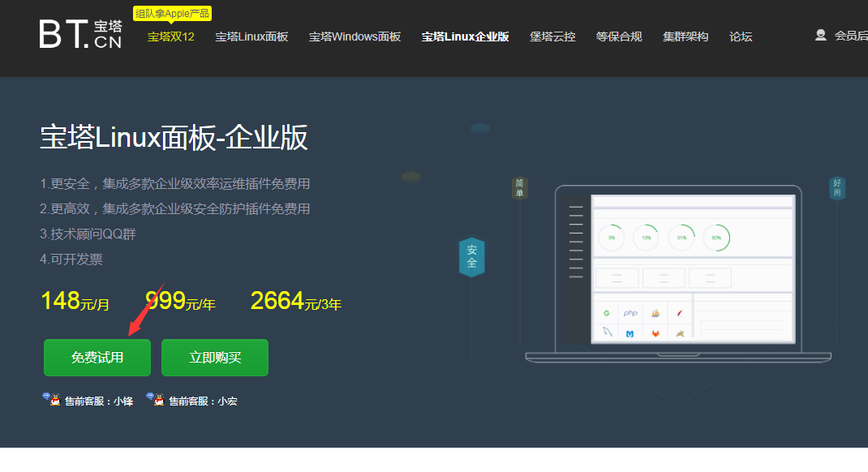The height and width of the screenshot is (472, 868).
Task: Click the php icon in laptop illustration
Action: point(630,313)
